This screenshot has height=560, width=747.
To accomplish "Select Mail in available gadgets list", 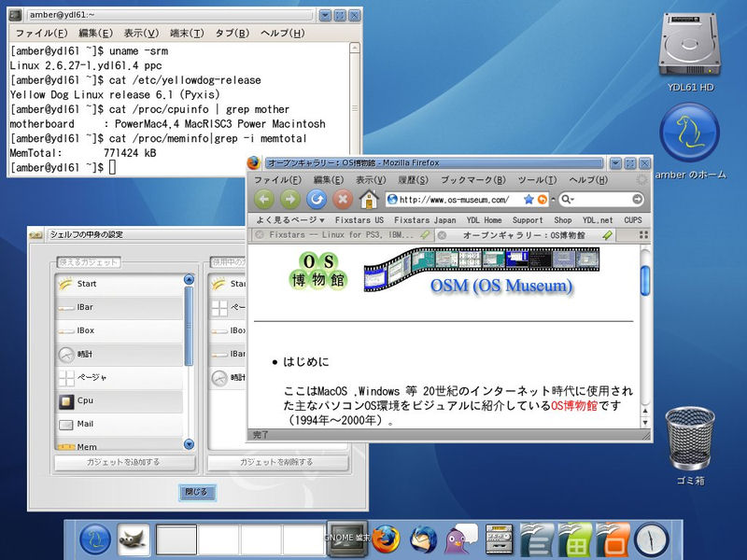I will (x=120, y=424).
